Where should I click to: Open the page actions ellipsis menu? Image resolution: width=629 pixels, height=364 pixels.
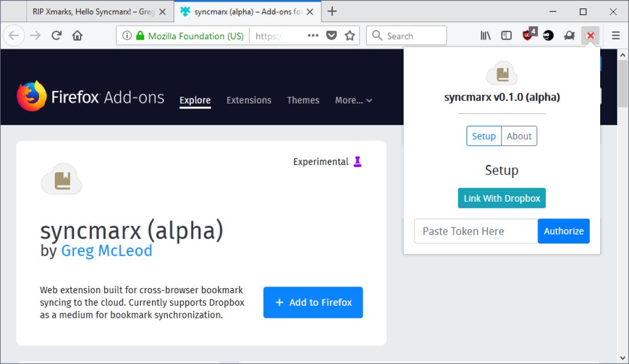(312, 36)
